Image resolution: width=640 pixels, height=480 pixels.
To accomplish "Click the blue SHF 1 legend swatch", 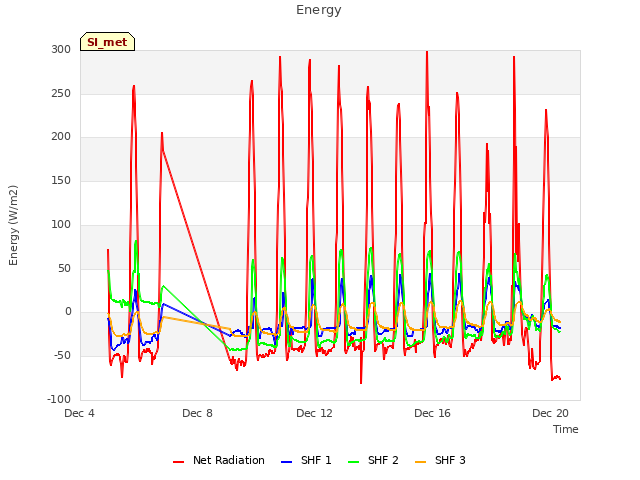I will pos(287,462).
